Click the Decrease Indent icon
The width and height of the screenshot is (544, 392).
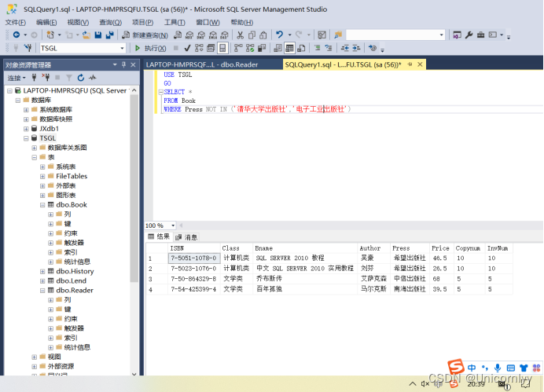click(344, 48)
